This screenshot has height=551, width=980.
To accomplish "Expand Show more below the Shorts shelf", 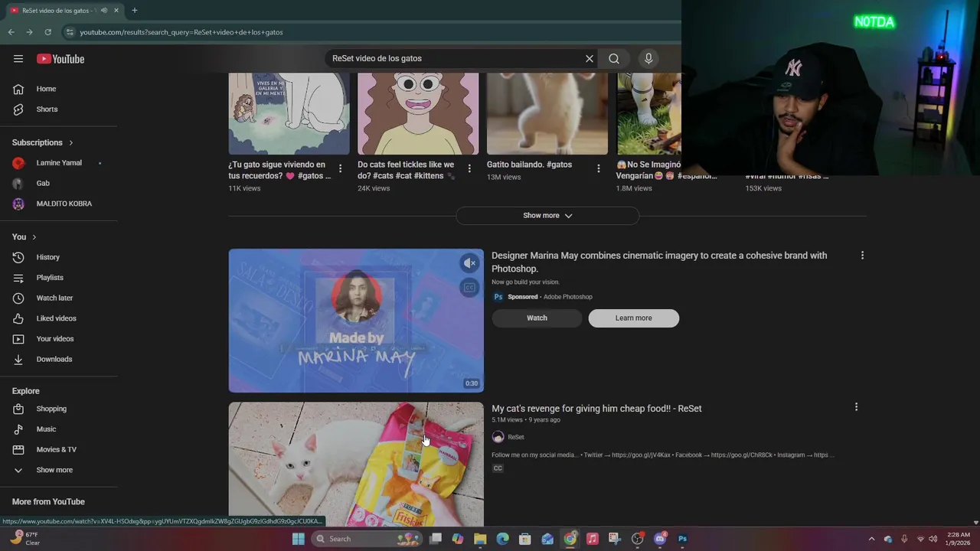I will [547, 216].
